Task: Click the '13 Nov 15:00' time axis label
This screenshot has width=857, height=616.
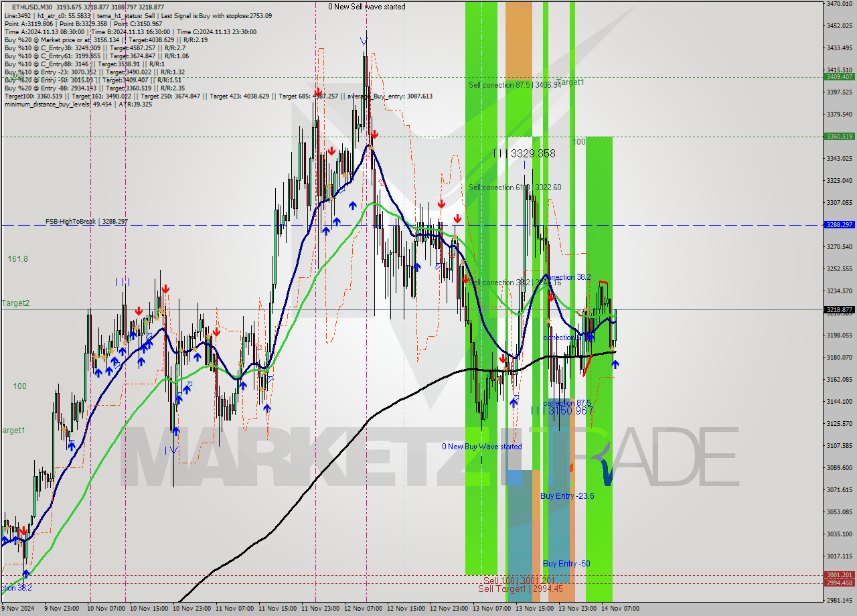Action: coord(534,609)
